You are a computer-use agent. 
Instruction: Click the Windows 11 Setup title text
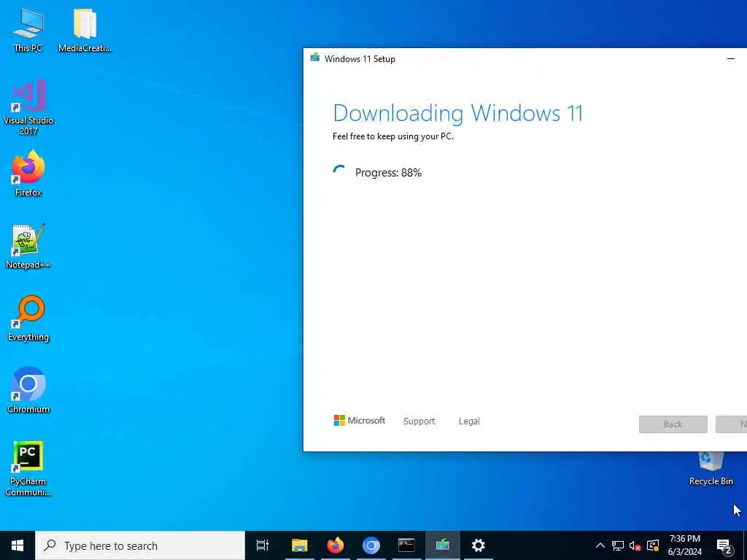point(360,59)
